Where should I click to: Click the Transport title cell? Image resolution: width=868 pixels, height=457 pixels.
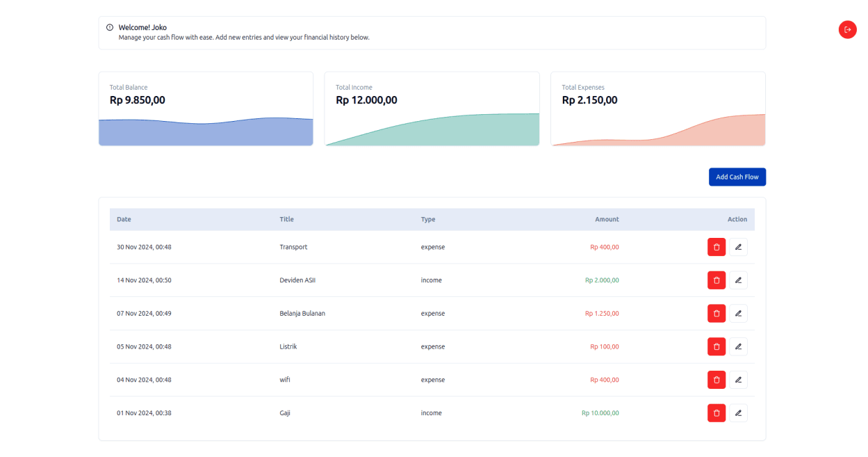(293, 247)
